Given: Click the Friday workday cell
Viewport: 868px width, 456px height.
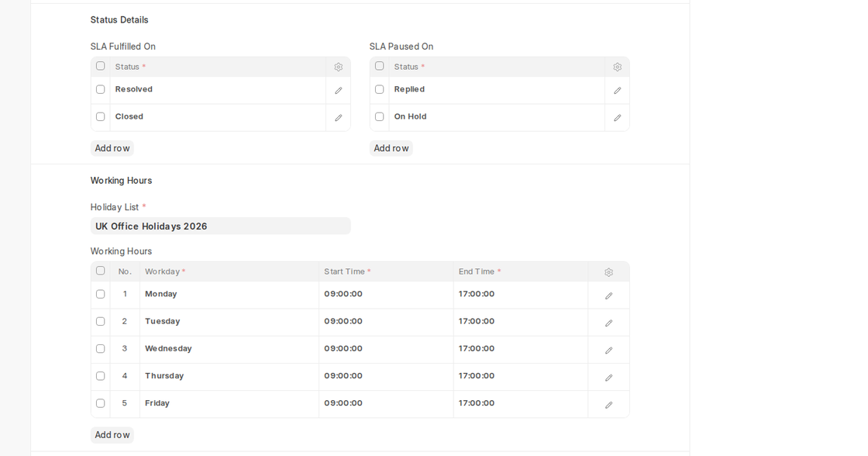Looking at the screenshot, I should coord(229,403).
